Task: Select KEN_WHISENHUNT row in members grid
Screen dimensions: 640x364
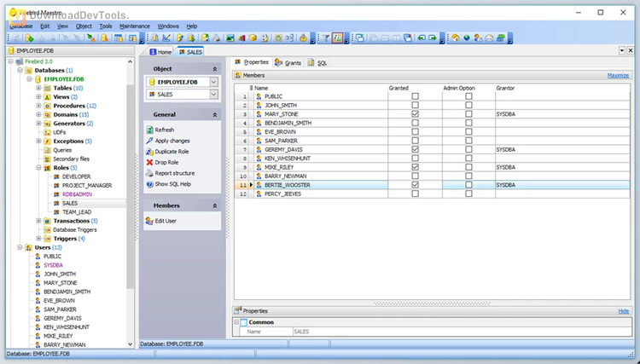Action: 432,159
